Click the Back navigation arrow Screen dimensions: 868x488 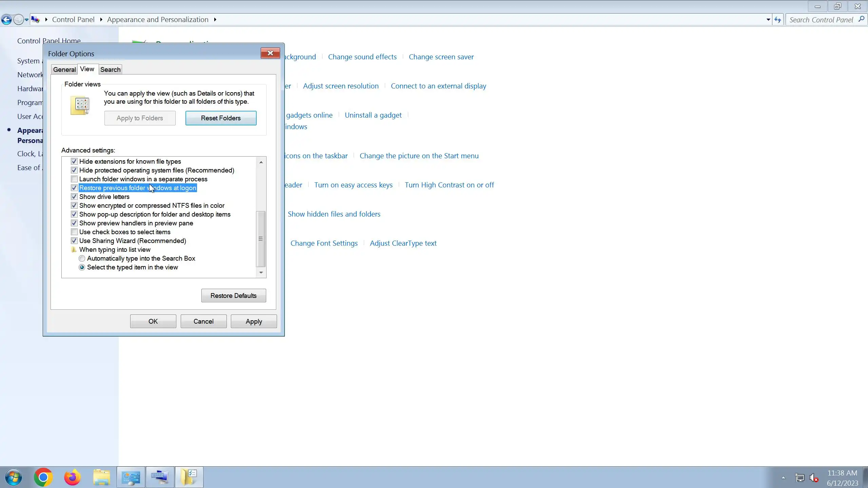coord(6,20)
